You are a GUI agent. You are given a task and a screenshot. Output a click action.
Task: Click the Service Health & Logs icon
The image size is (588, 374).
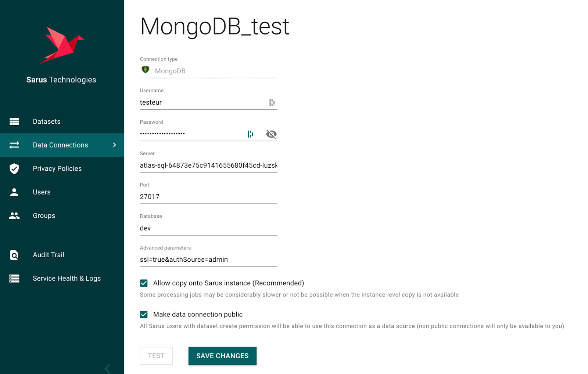coord(14,278)
